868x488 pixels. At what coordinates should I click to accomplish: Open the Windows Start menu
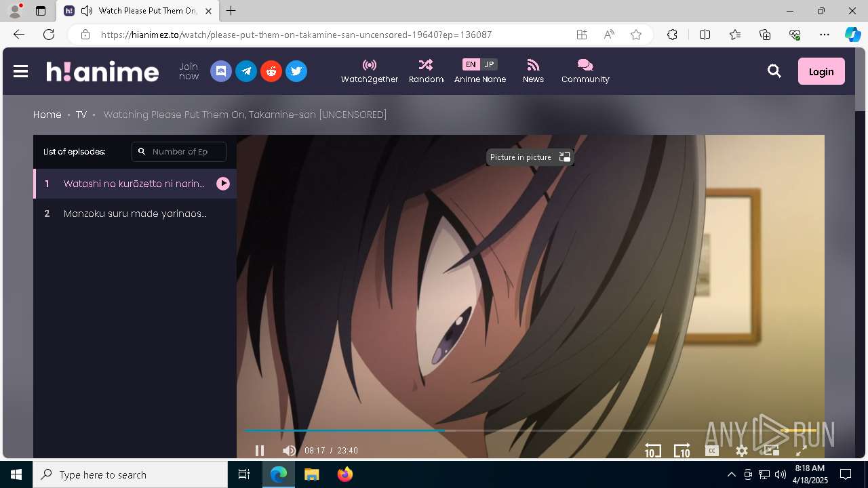coord(16,474)
